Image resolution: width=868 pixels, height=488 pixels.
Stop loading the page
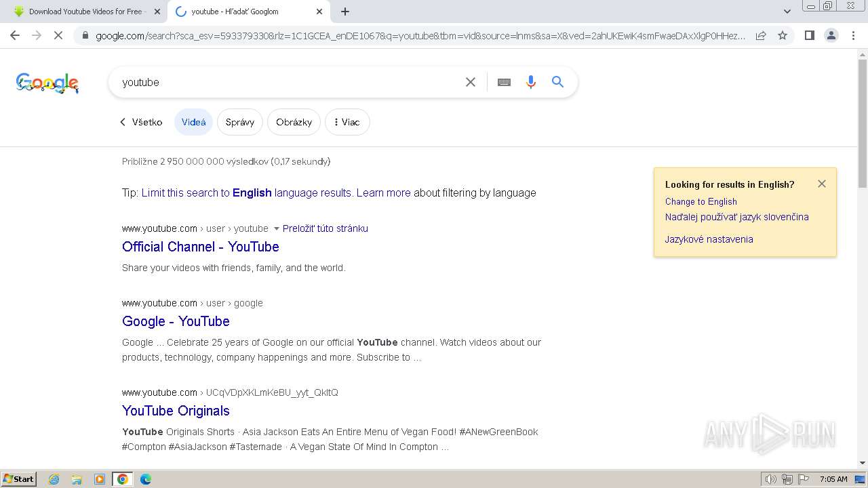click(x=58, y=35)
